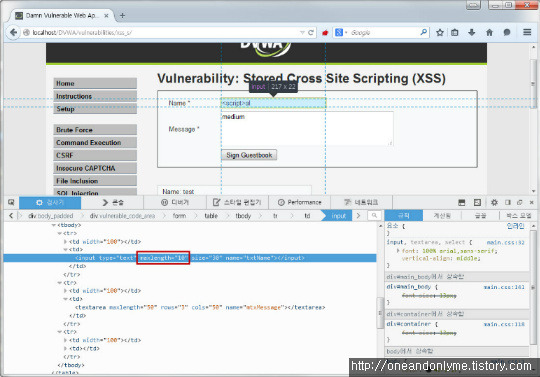Collapse the second tr node
Viewport: 540px width, 377px height.
(x=59, y=283)
